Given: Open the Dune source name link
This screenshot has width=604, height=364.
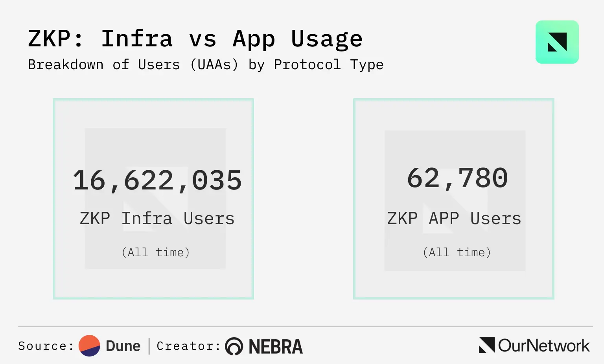Looking at the screenshot, I should 123,346.
